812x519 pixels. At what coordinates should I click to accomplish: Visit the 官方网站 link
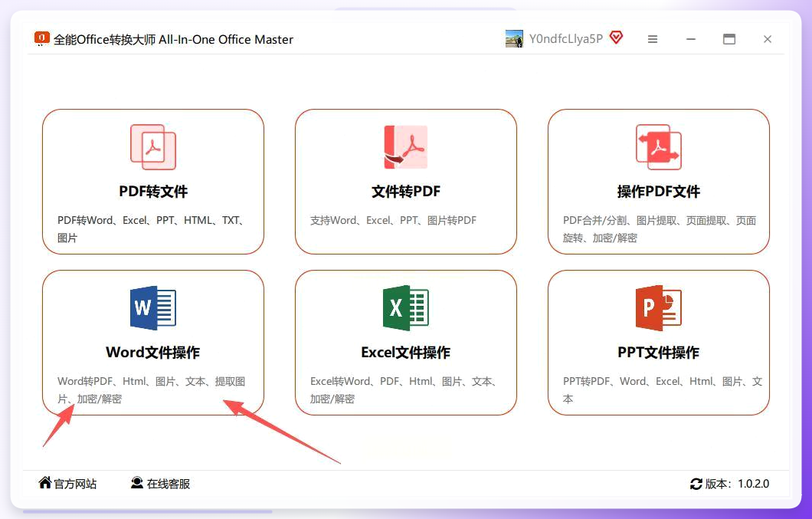tap(75, 484)
